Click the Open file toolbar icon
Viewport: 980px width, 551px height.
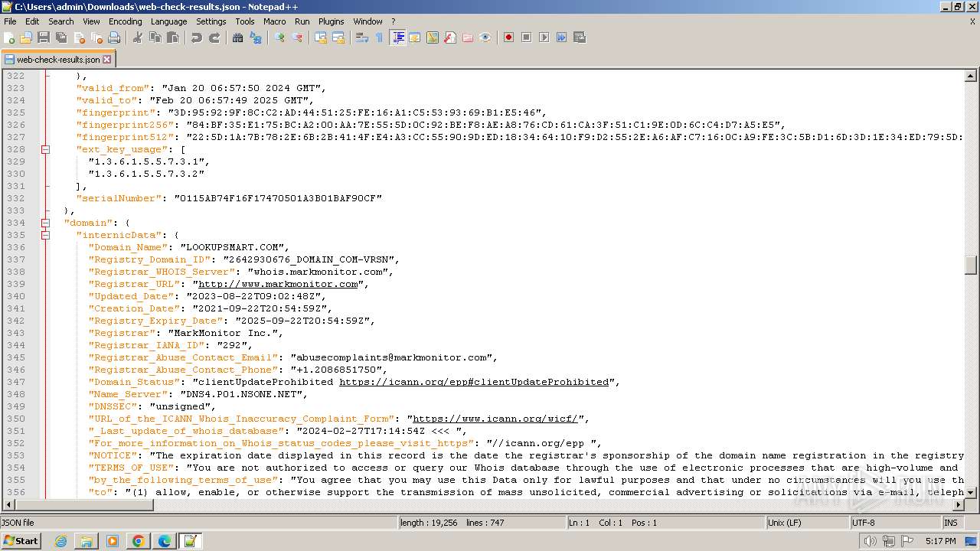pyautogui.click(x=26, y=37)
